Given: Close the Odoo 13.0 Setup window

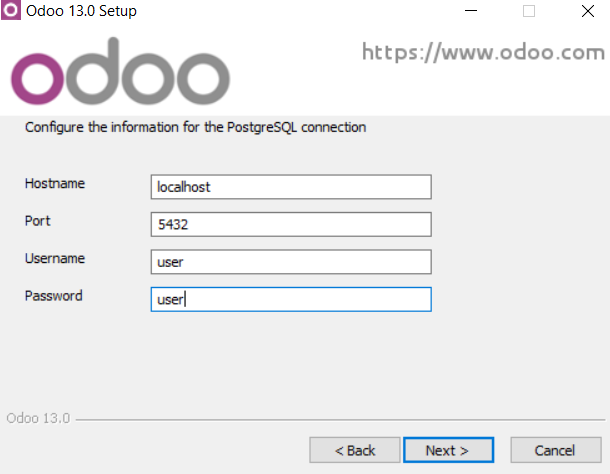Looking at the screenshot, I should click(x=588, y=11).
